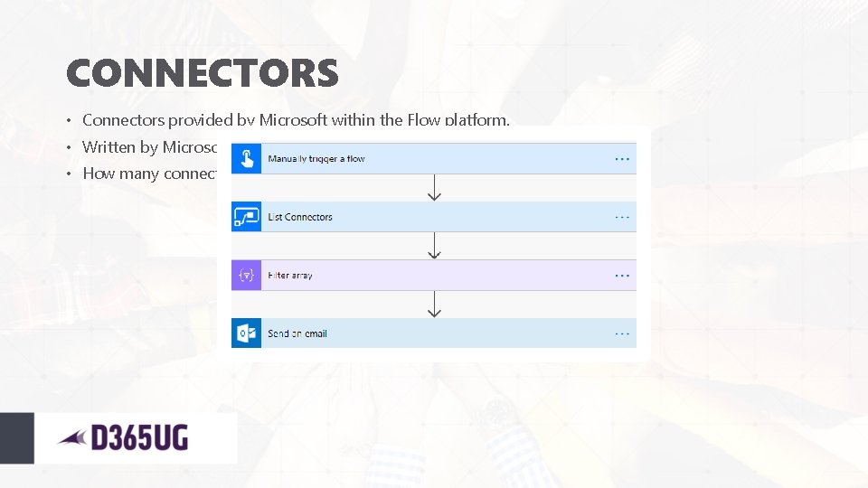
Task: Click the 'How many connectors' bullet text
Action: 150,174
